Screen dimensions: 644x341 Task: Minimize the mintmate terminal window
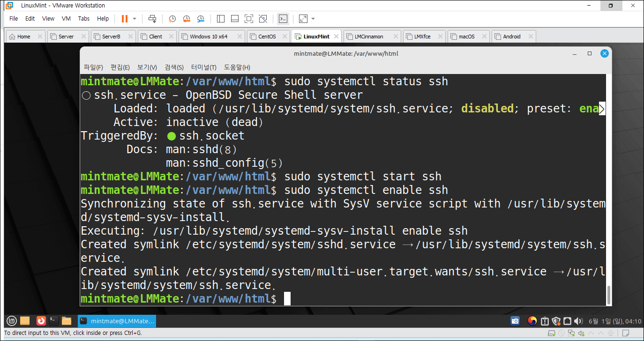[575, 53]
